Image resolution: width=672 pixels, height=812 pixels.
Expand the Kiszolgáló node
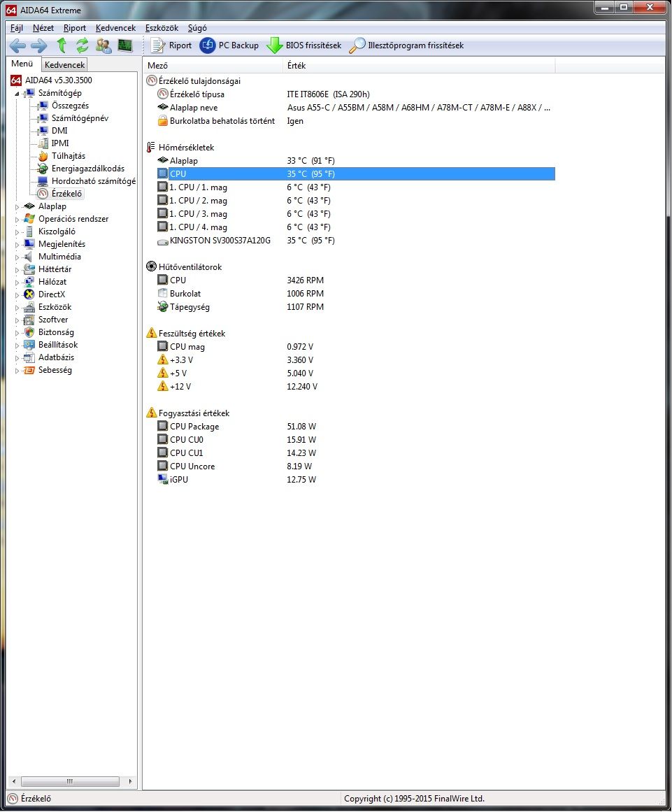[17, 232]
